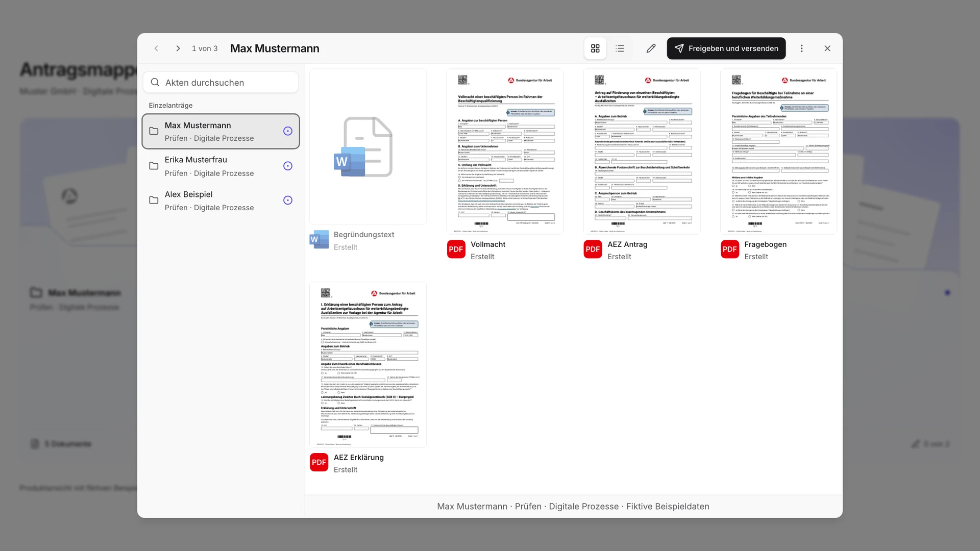Open the Begründungstext Word placeholder thumbnail

click(x=368, y=146)
